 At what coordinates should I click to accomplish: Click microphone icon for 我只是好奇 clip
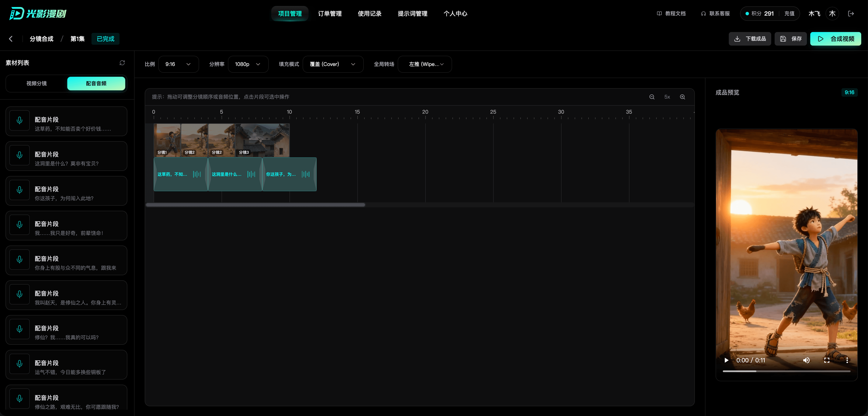[20, 225]
